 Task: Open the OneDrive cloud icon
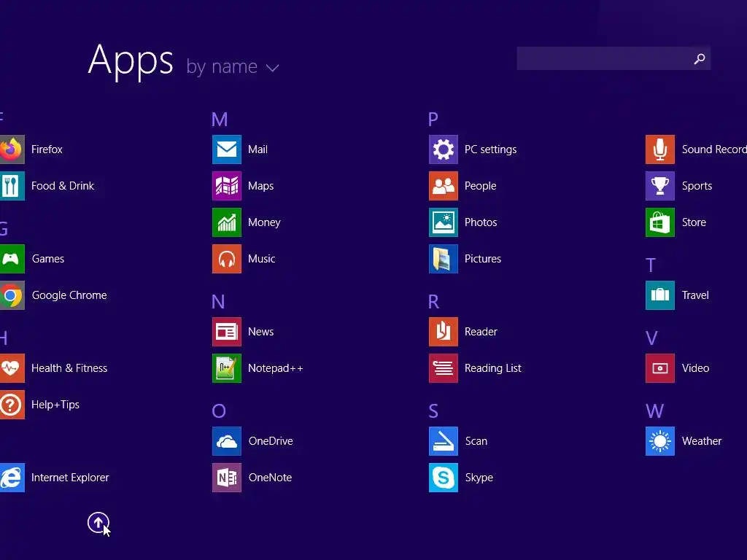tap(227, 441)
